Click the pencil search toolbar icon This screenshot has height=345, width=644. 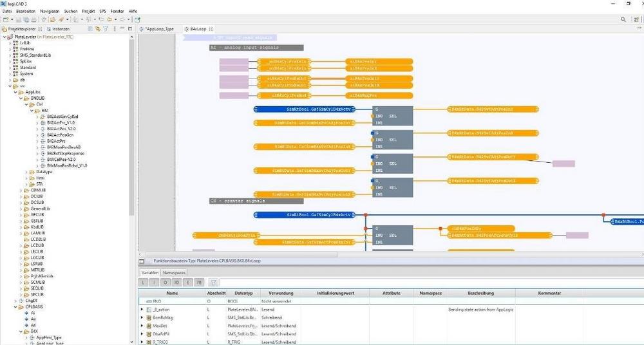point(61,19)
